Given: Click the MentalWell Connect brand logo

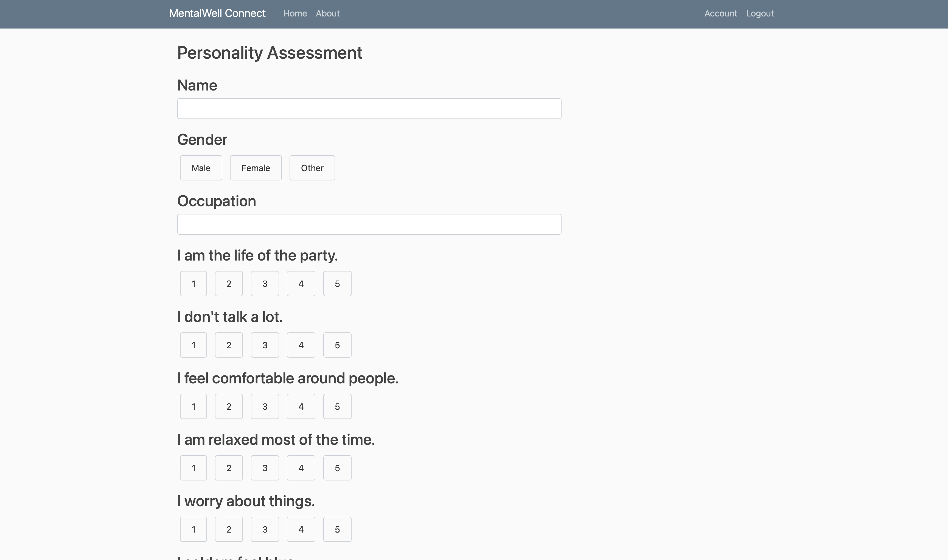Looking at the screenshot, I should (217, 14).
